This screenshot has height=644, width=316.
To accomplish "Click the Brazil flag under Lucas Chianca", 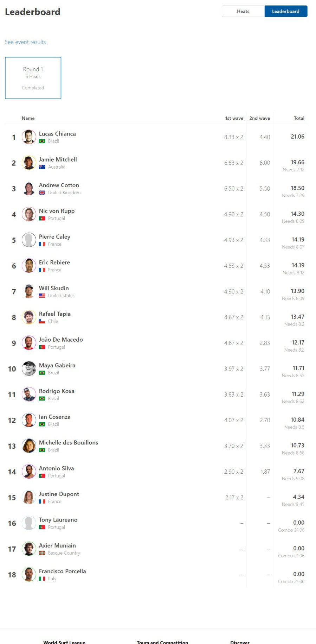I will (x=42, y=141).
